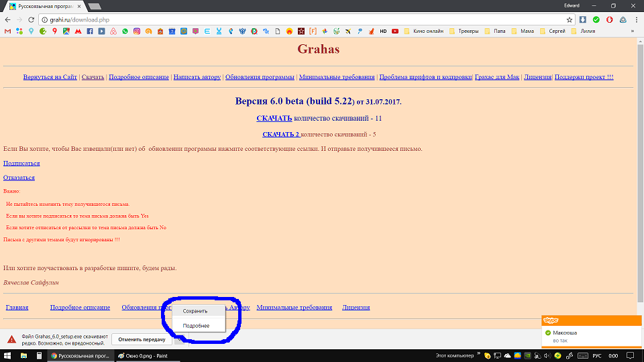
Task: Open top Обновления программы link
Action: pyautogui.click(x=260, y=76)
